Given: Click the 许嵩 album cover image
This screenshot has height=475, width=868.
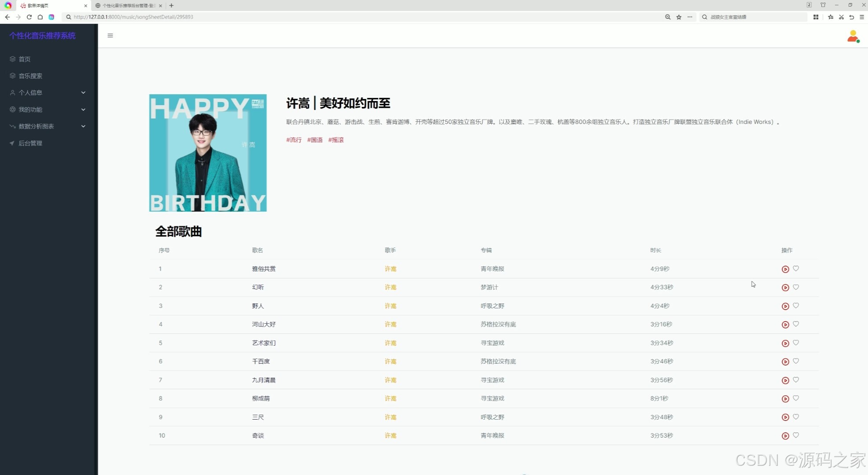Looking at the screenshot, I should pyautogui.click(x=208, y=153).
